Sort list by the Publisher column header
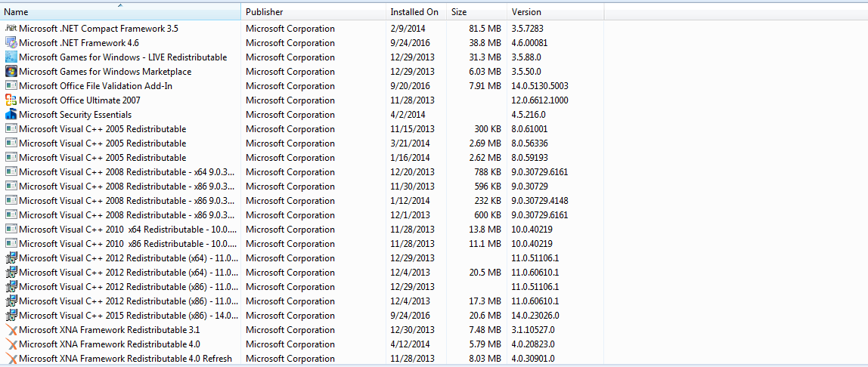Image resolution: width=868 pixels, height=367 pixels. [313, 11]
